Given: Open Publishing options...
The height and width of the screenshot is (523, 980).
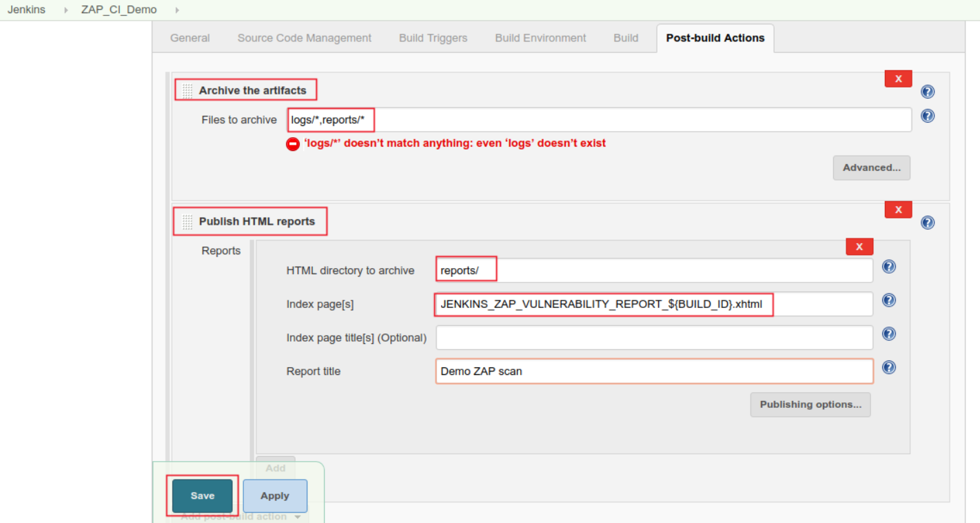Looking at the screenshot, I should 810,404.
